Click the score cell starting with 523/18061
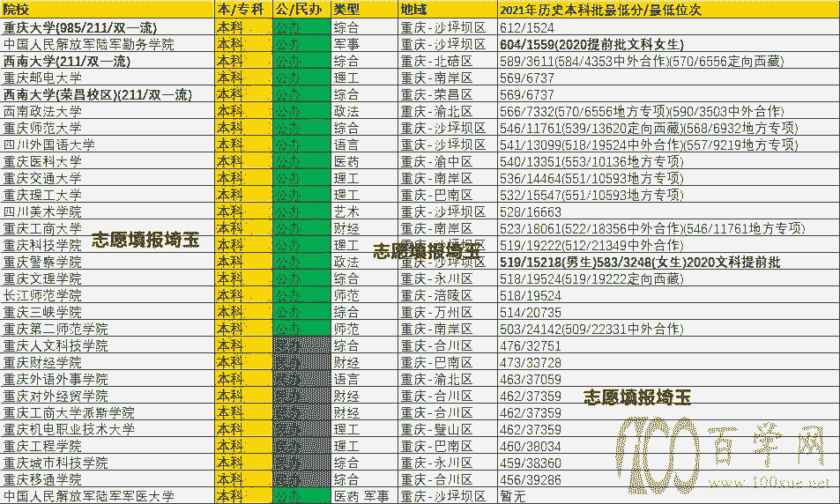This screenshot has width=840, height=504. [669, 228]
